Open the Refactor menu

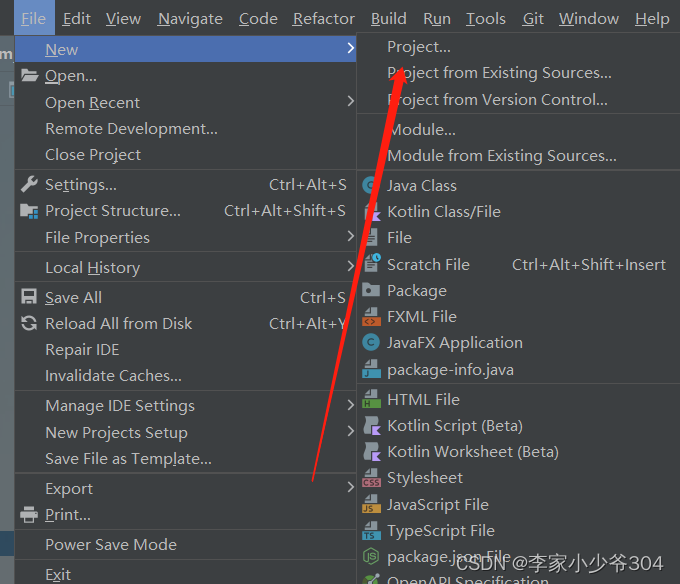(324, 19)
